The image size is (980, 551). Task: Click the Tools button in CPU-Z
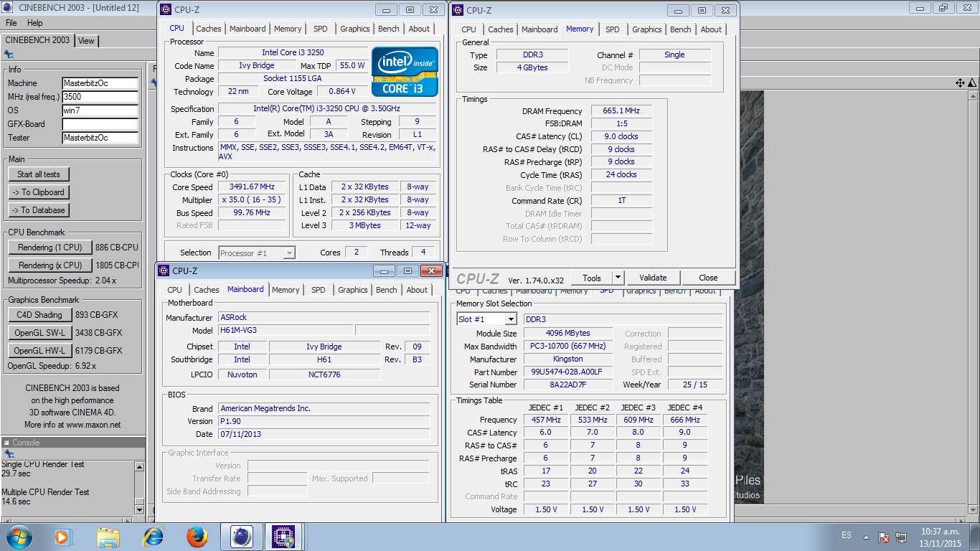[x=592, y=278]
